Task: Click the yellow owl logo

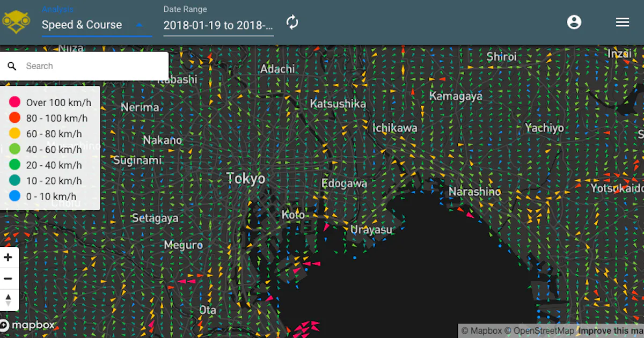Action: (x=16, y=22)
